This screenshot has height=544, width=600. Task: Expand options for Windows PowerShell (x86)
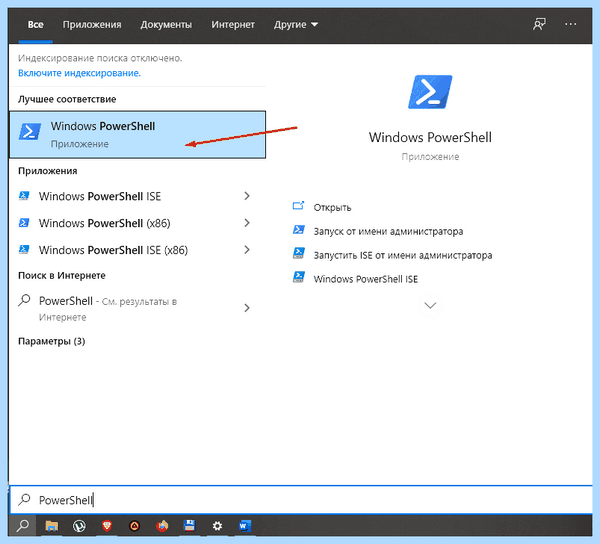click(x=247, y=223)
